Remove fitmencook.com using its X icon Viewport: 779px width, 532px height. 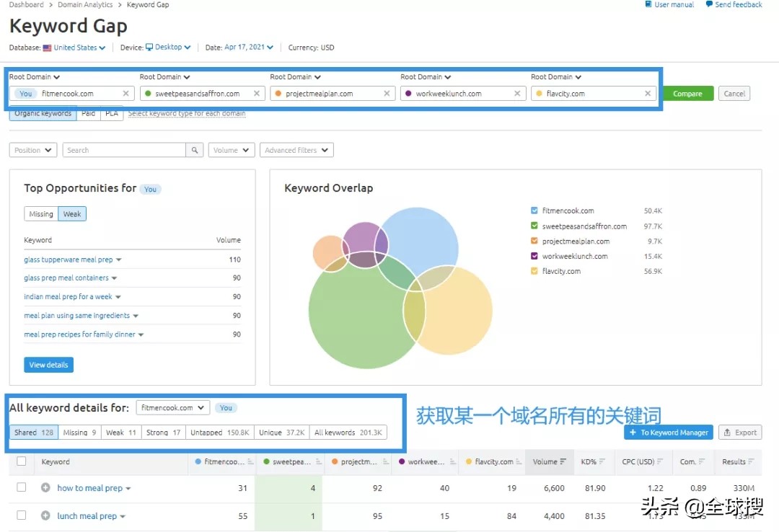pyautogui.click(x=126, y=93)
